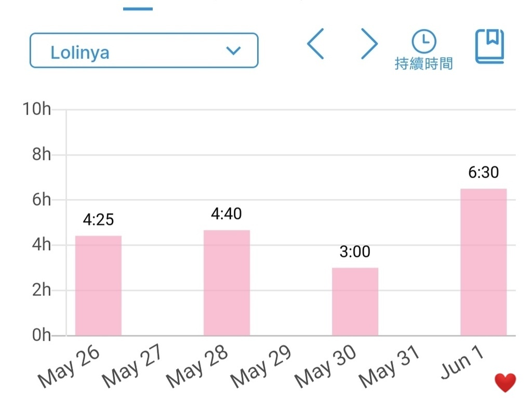Click the May 29 axis label
The image size is (532, 398).
tap(260, 367)
